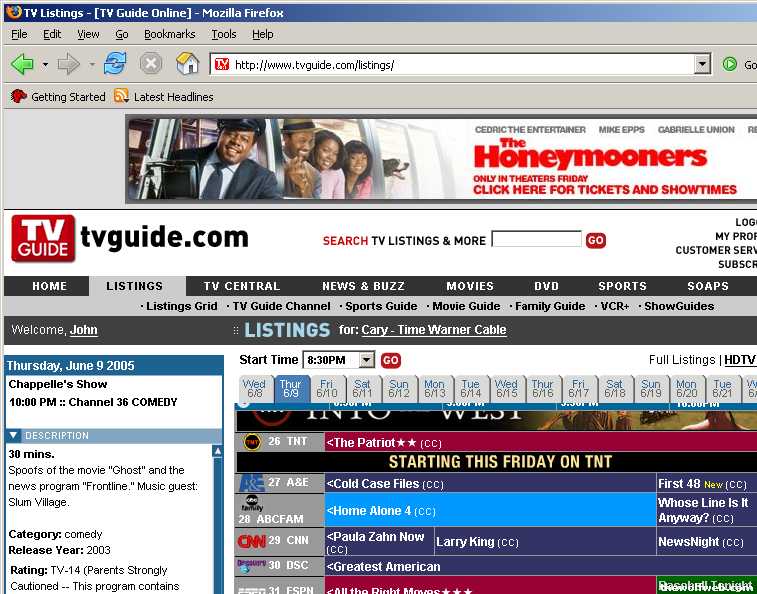Select the Fri 6/10 date tab
This screenshot has width=757, height=594.
click(x=327, y=389)
